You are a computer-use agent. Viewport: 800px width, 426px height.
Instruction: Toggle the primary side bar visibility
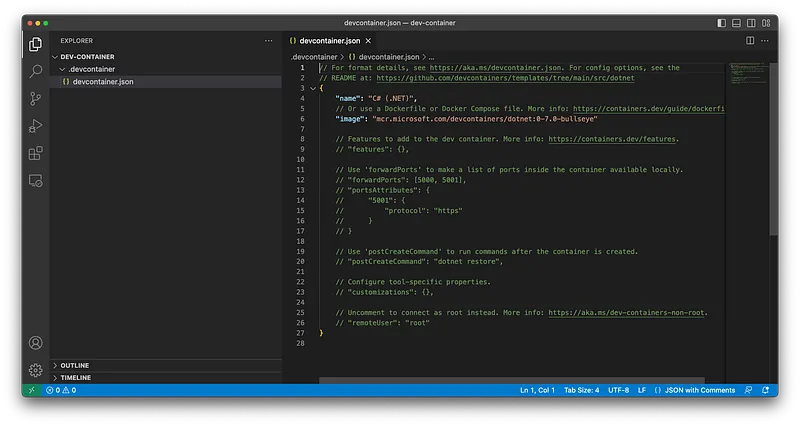pos(722,22)
